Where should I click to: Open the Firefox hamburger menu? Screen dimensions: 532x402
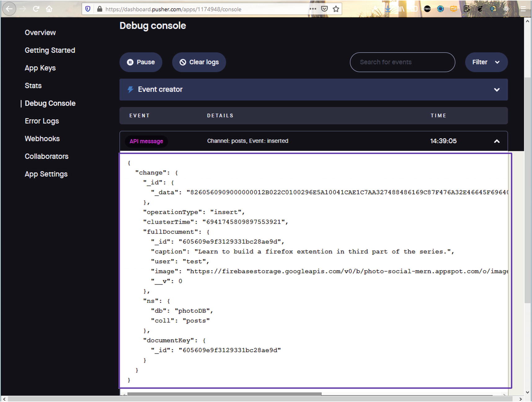[523, 9]
